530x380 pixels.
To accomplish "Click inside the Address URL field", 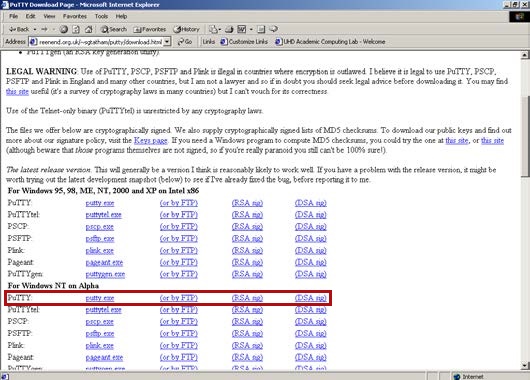I will click(101, 42).
